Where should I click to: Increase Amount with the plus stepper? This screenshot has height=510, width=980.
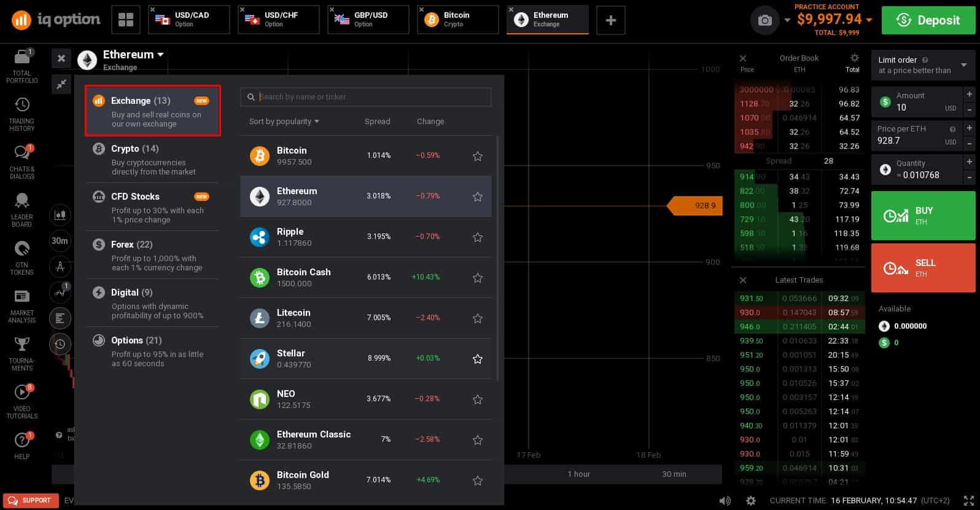coord(970,95)
